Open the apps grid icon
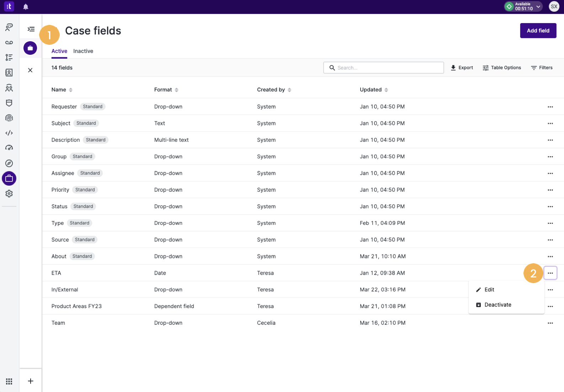 coord(9,381)
